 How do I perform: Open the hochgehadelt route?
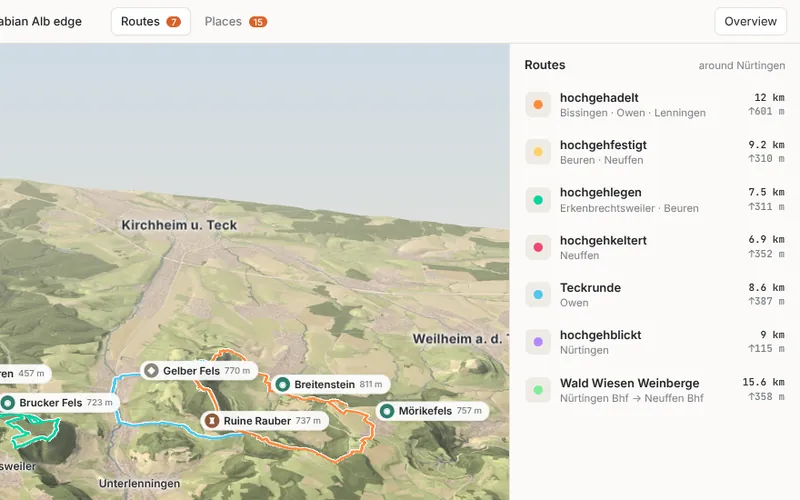655,105
